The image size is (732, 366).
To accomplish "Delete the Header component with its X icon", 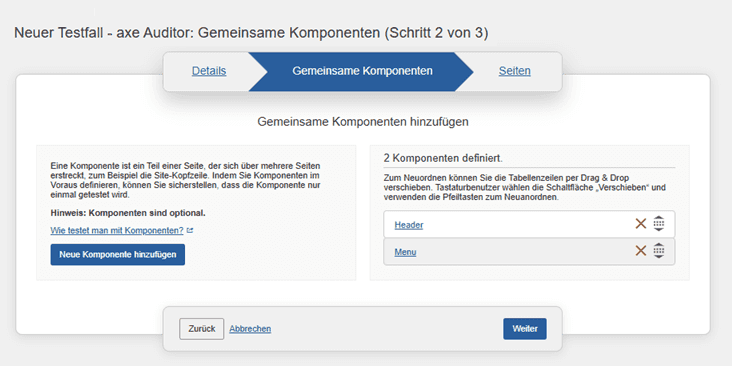I will tap(640, 224).
